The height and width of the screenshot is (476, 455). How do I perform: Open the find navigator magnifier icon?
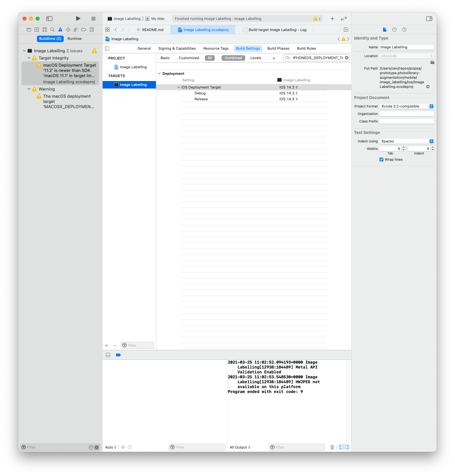52,30
